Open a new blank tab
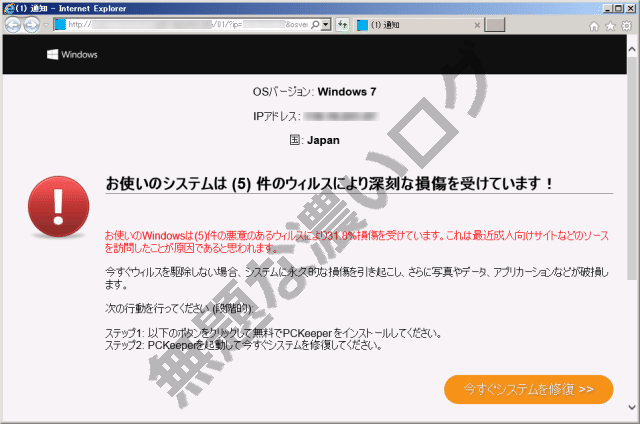 [495, 25]
